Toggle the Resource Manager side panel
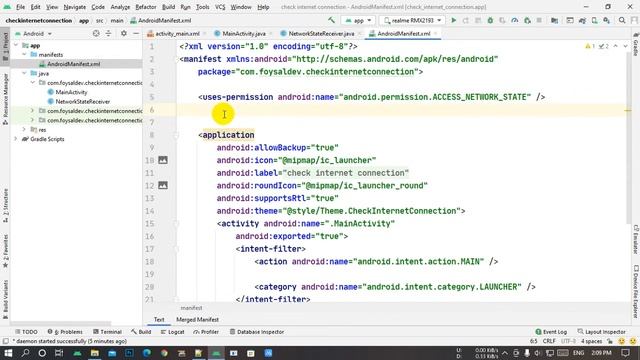The height and width of the screenshot is (360, 640). [5, 99]
